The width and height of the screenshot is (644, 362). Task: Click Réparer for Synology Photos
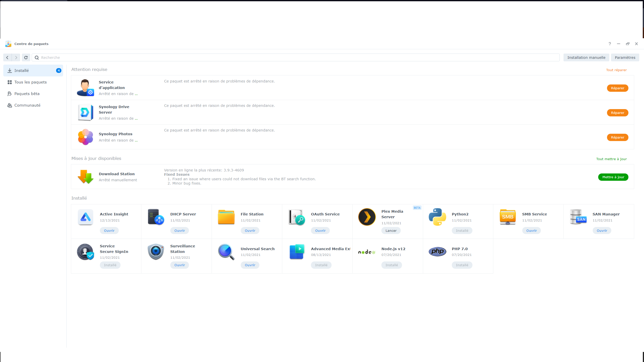click(x=618, y=138)
